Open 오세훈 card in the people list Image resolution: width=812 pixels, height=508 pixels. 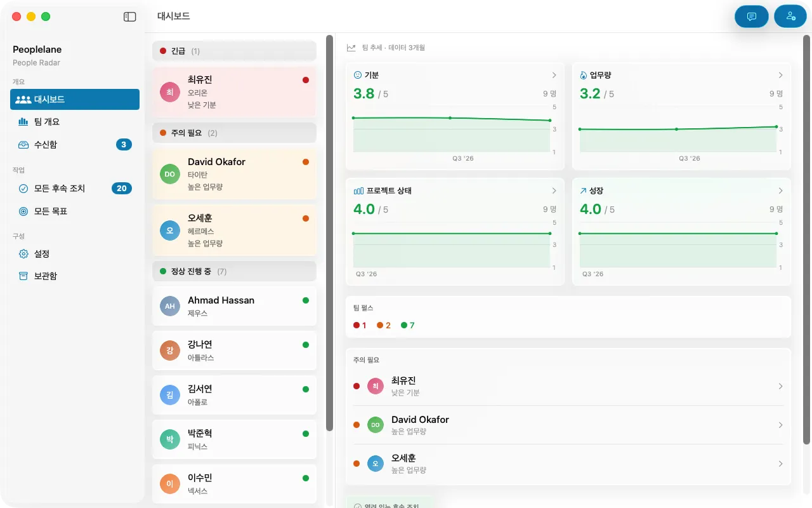(x=234, y=230)
